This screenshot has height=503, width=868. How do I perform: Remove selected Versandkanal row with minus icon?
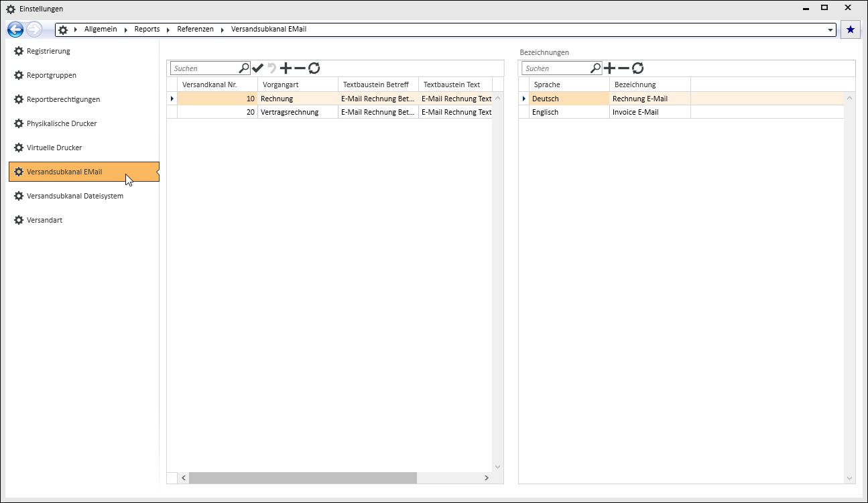(x=300, y=68)
